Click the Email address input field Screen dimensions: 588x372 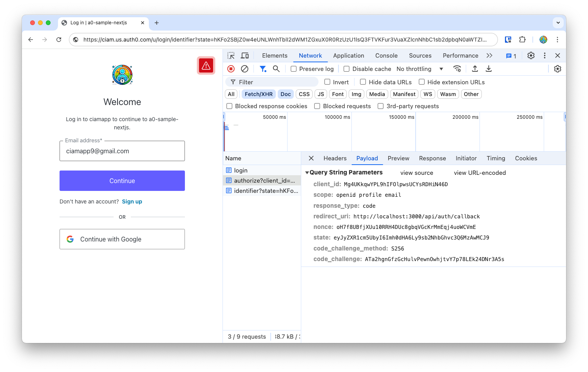(122, 151)
